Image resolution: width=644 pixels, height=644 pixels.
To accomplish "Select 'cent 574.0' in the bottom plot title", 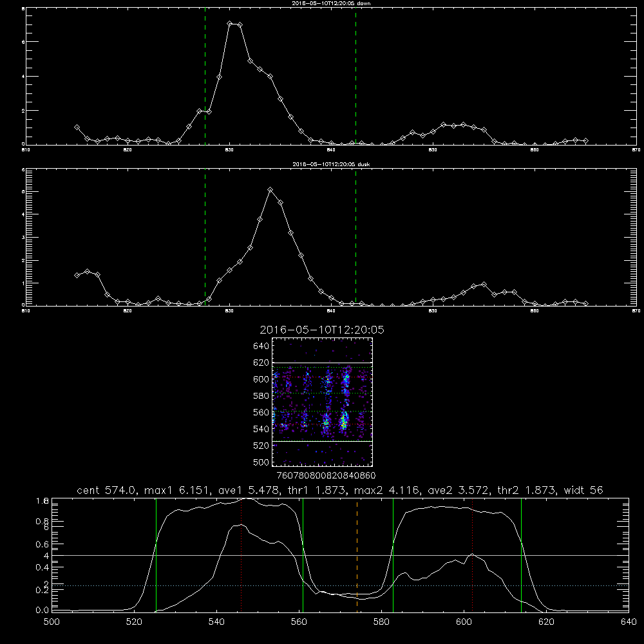I will [105, 490].
